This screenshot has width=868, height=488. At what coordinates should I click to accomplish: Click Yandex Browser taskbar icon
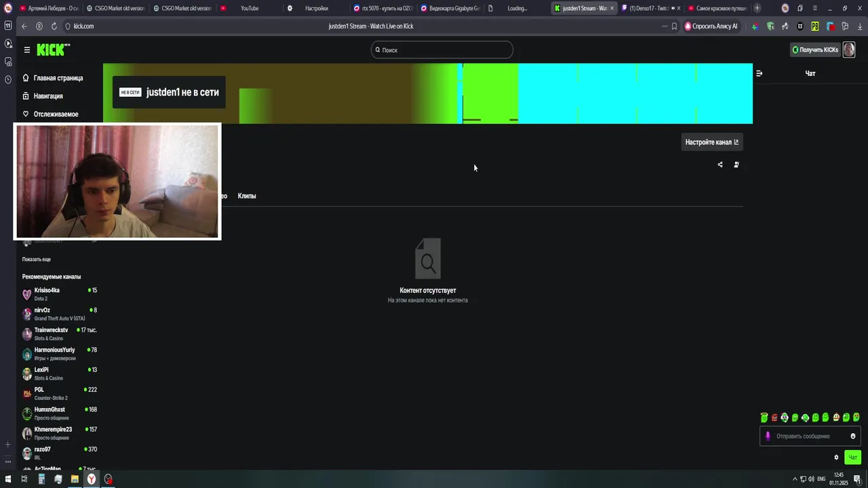[91, 479]
